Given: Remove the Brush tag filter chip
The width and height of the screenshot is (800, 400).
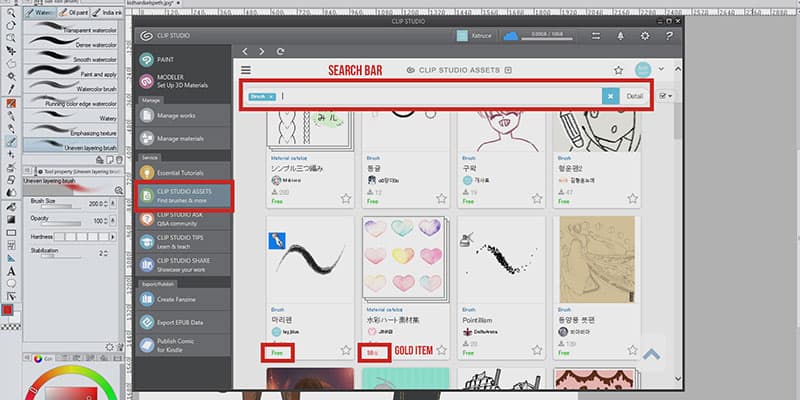Looking at the screenshot, I should 271,96.
